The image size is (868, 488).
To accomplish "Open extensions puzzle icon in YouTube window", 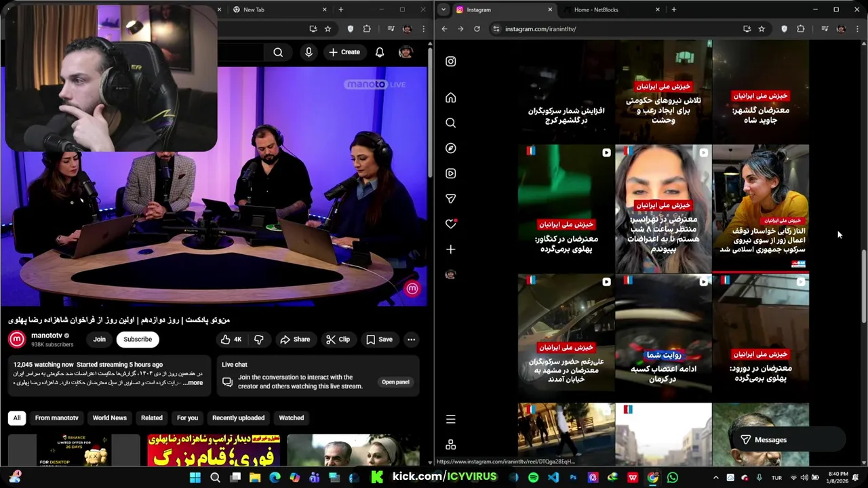I will click(367, 29).
